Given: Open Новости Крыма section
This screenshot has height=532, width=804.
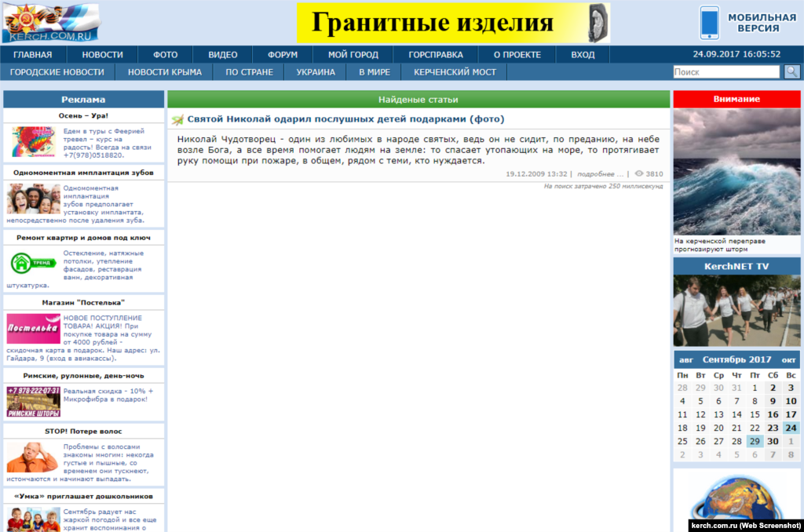Looking at the screenshot, I should click(164, 71).
